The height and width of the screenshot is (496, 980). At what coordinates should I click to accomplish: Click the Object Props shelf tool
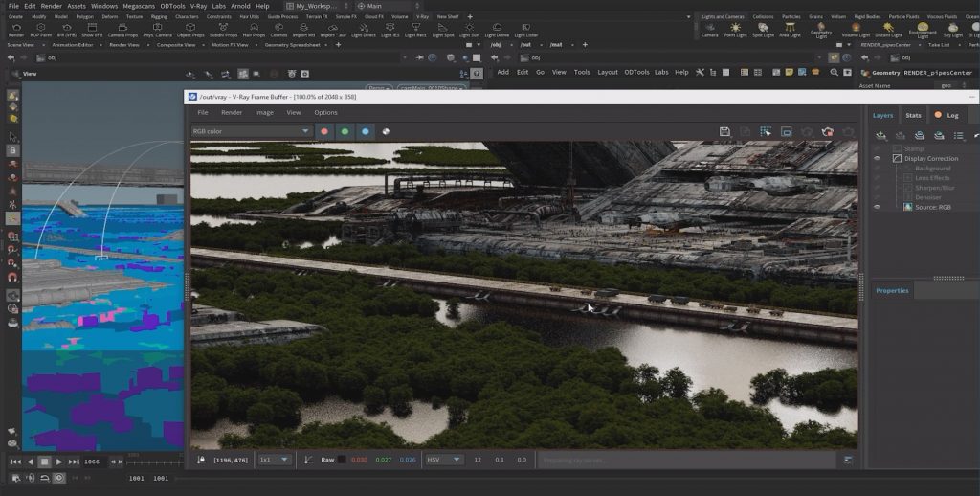pyautogui.click(x=190, y=28)
